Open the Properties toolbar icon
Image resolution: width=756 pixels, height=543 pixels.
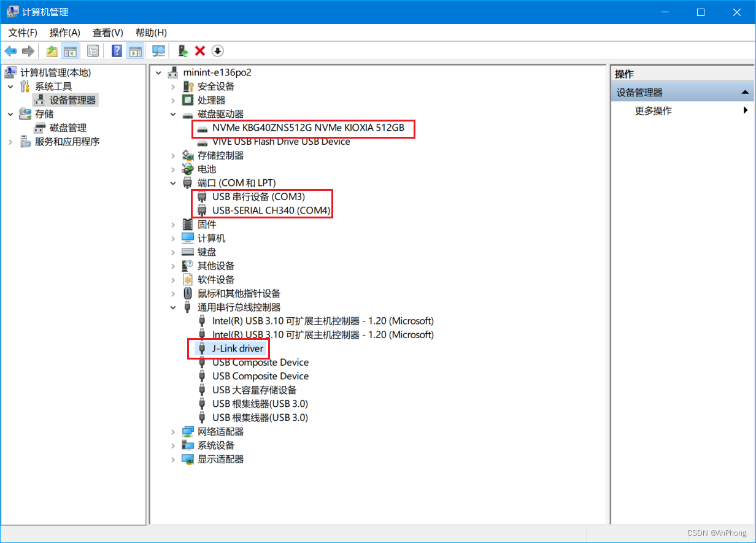tap(93, 51)
